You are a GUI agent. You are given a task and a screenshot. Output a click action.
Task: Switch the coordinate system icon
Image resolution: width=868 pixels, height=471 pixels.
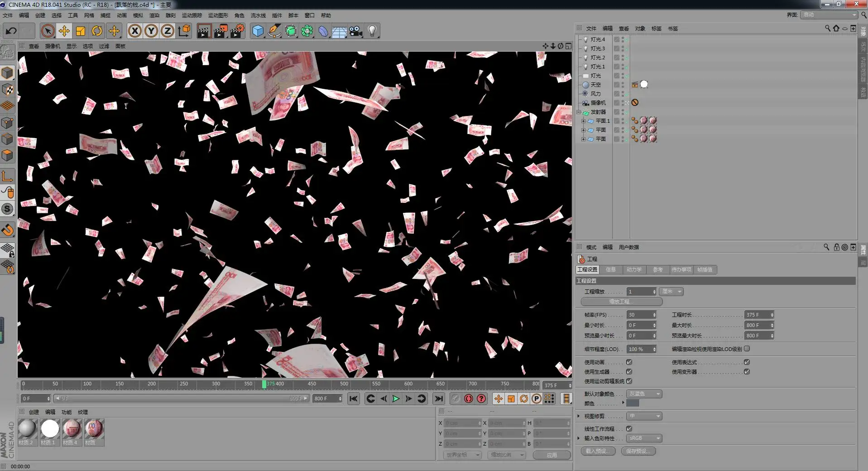[184, 31]
